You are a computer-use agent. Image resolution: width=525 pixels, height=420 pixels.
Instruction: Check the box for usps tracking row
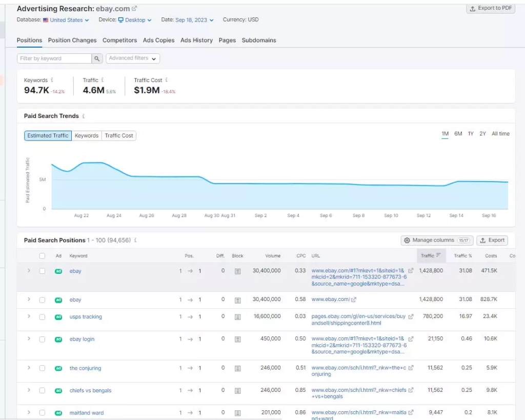(x=42, y=317)
